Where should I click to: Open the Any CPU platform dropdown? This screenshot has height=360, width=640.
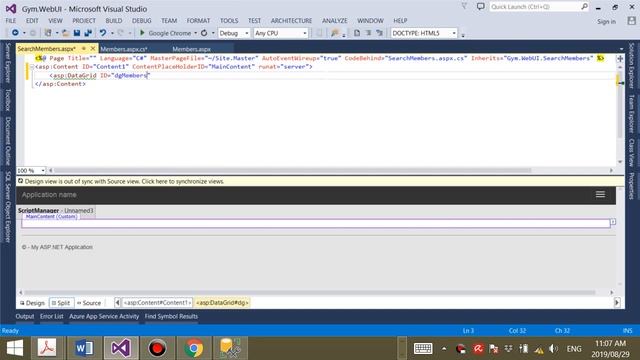304,33
